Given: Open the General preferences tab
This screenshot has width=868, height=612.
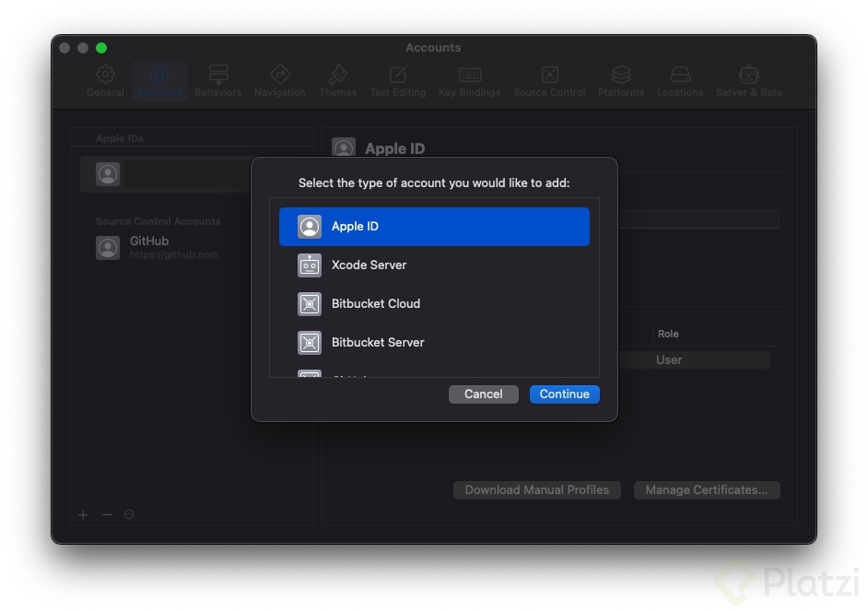Looking at the screenshot, I should [105, 81].
